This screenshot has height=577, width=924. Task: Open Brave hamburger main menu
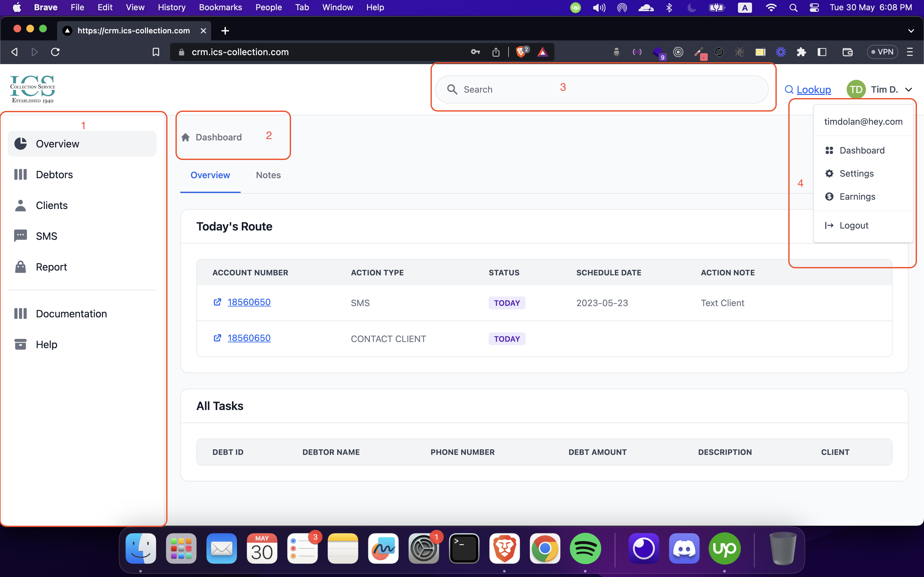point(910,52)
